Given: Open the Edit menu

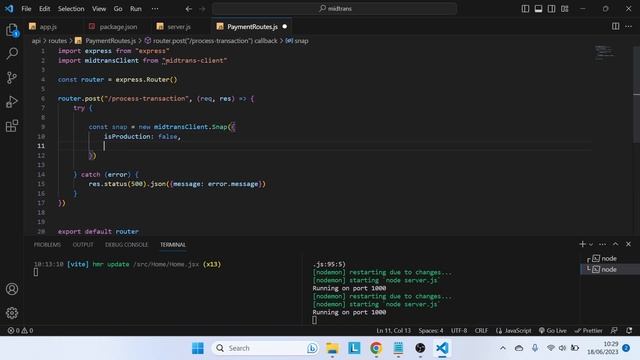Looking at the screenshot, I should coord(44,9).
